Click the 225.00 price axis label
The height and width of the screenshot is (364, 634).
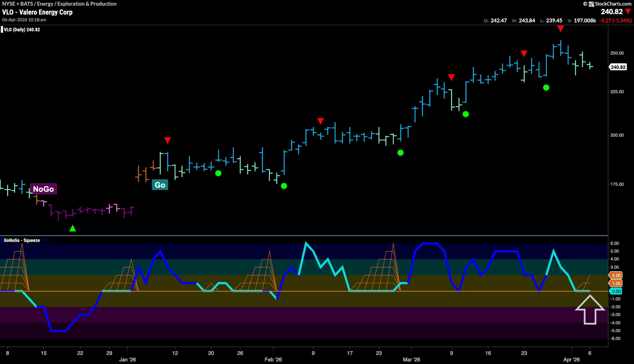[617, 92]
